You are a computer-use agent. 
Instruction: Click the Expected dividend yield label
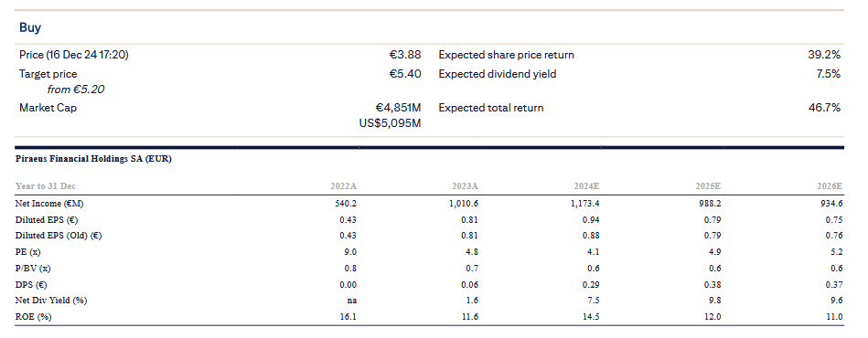pyautogui.click(x=497, y=74)
